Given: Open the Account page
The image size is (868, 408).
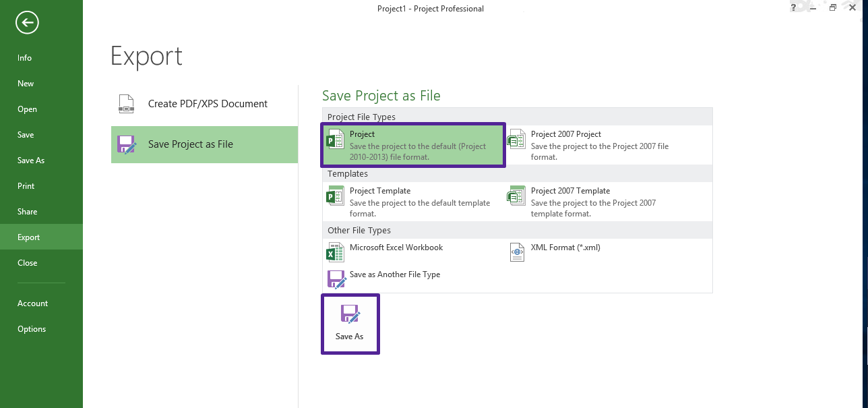Looking at the screenshot, I should [41, 303].
